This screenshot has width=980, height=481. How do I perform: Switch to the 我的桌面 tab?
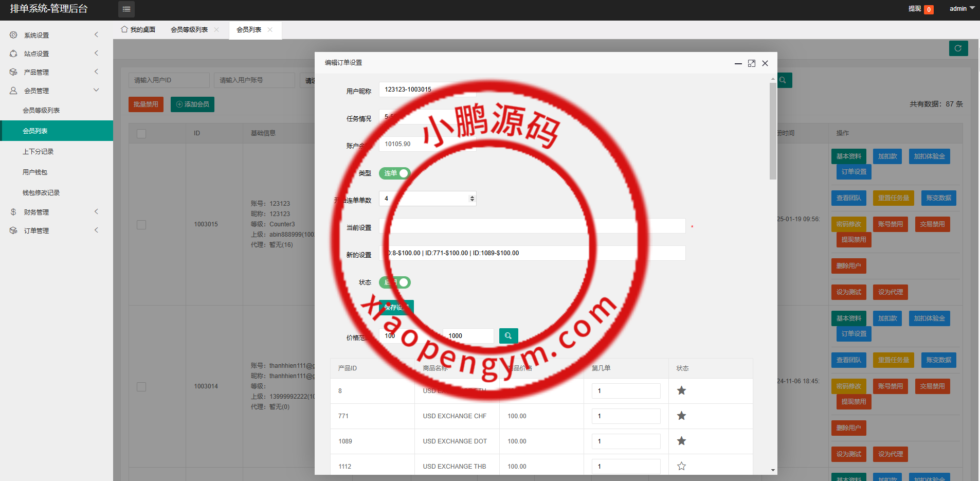[138, 30]
